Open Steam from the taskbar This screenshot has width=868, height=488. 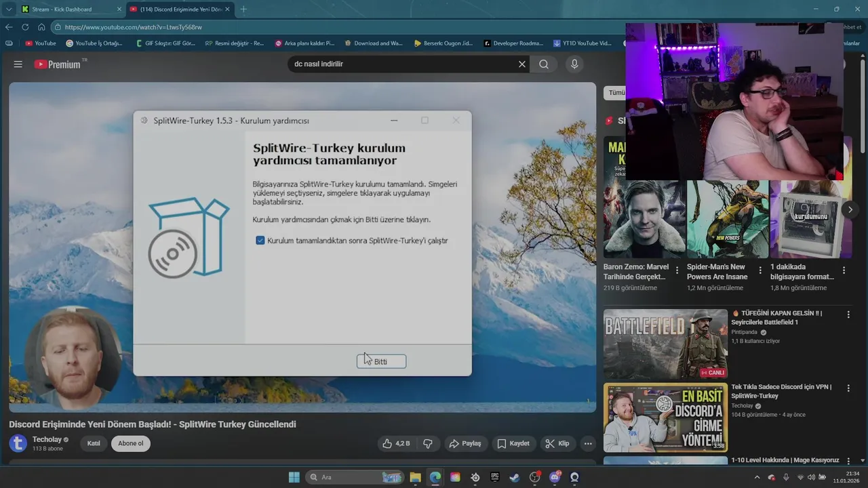tap(515, 477)
